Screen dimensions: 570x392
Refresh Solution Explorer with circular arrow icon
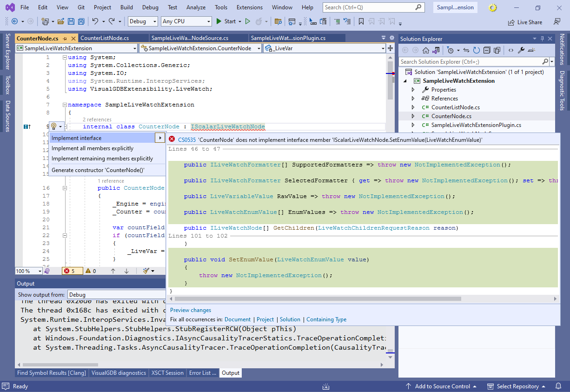[x=477, y=50]
